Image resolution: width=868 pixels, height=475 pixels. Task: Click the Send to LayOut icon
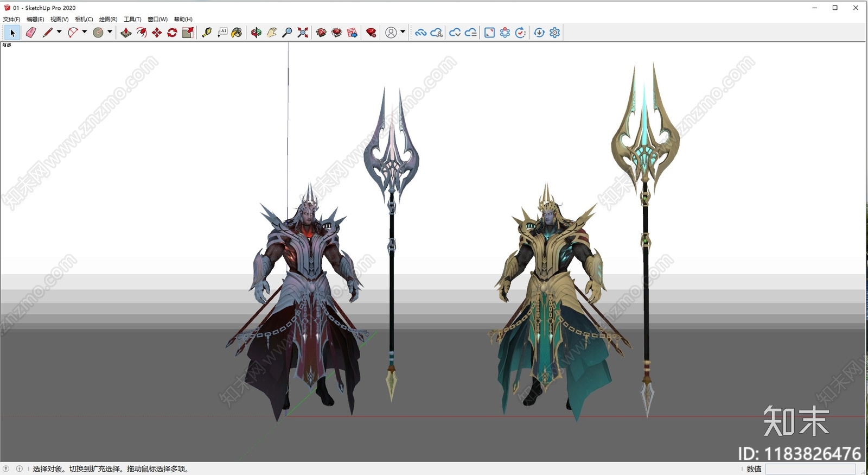tap(352, 33)
